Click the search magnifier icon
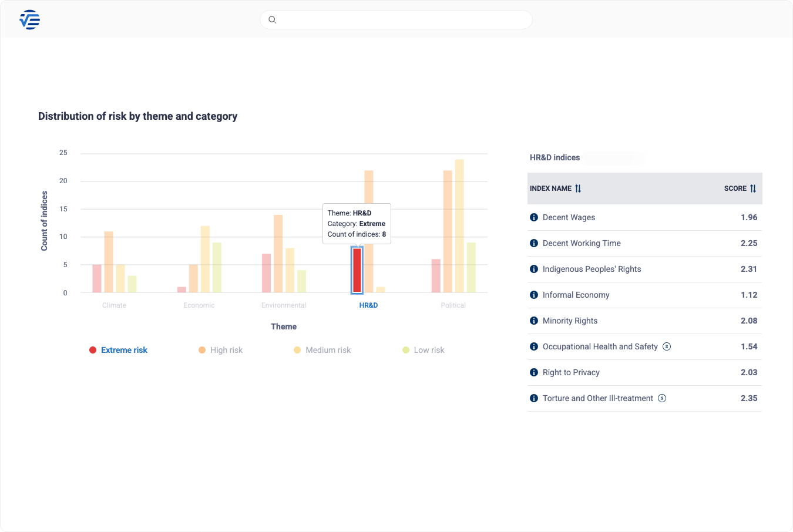The width and height of the screenshot is (793, 532). (x=273, y=20)
